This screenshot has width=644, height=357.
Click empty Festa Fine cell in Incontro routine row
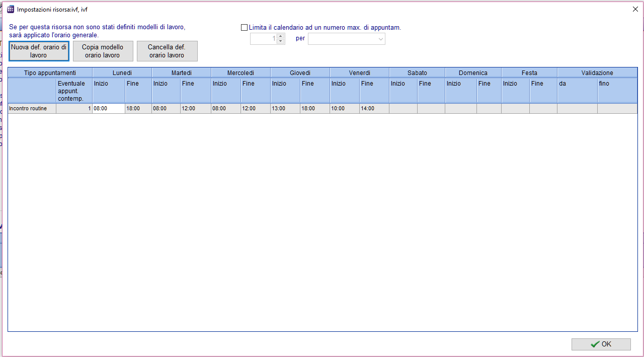click(x=543, y=108)
